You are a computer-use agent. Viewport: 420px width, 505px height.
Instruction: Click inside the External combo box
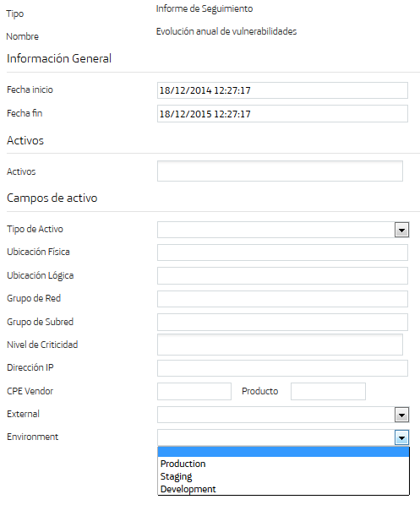point(276,415)
